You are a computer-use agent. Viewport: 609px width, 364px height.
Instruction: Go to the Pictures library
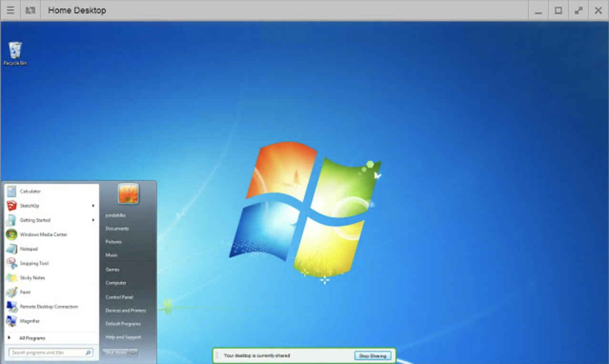(114, 242)
